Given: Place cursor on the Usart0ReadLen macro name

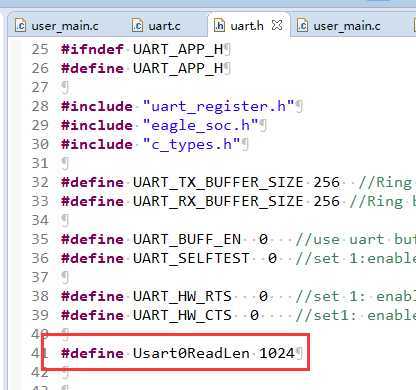Looking at the screenshot, I should [x=191, y=353].
